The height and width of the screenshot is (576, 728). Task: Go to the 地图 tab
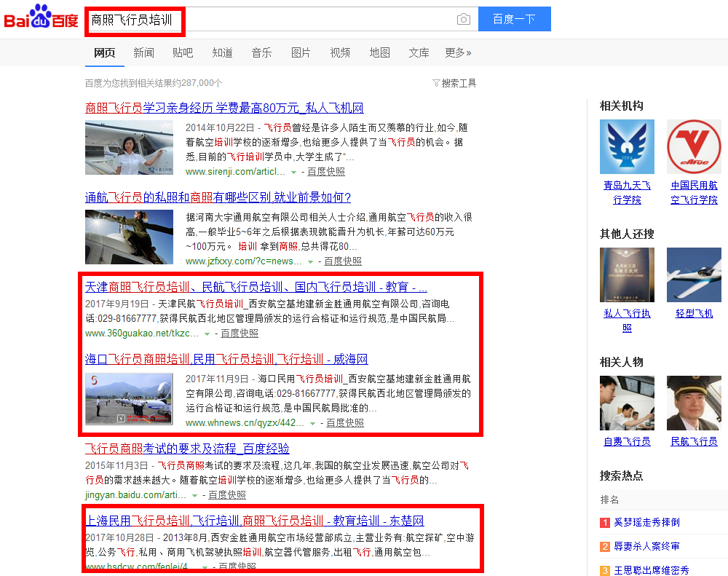click(379, 53)
